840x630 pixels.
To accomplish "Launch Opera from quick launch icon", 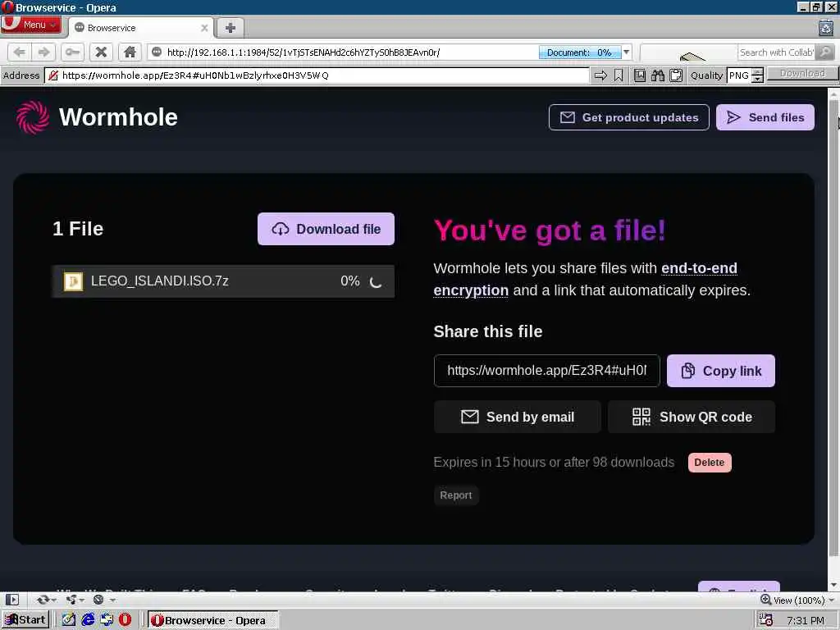I will 125,620.
